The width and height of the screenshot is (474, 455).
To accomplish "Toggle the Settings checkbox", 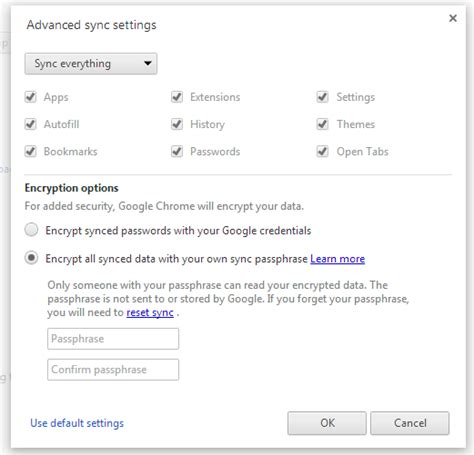I will point(323,97).
